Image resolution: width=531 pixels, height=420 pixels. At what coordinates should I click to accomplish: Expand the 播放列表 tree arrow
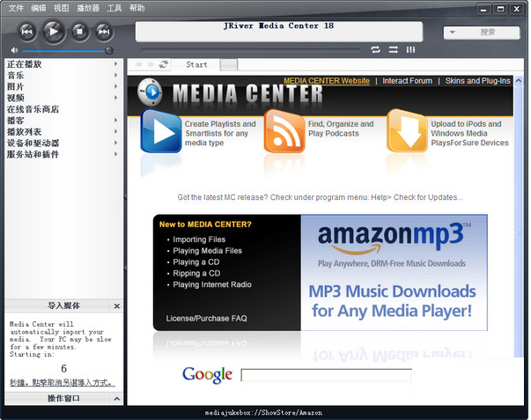click(x=116, y=131)
